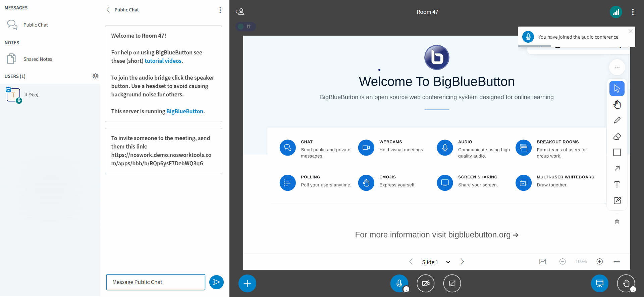Hide Public Chat with back arrow

pyautogui.click(x=108, y=10)
